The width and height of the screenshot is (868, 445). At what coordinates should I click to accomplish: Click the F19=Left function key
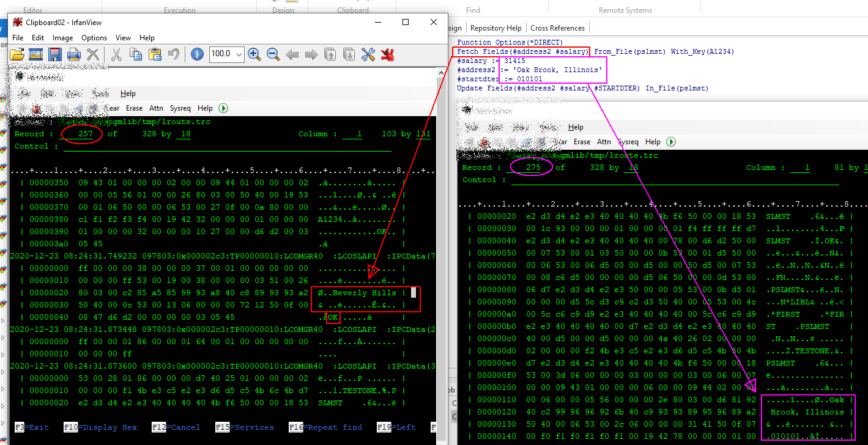[x=396, y=427]
